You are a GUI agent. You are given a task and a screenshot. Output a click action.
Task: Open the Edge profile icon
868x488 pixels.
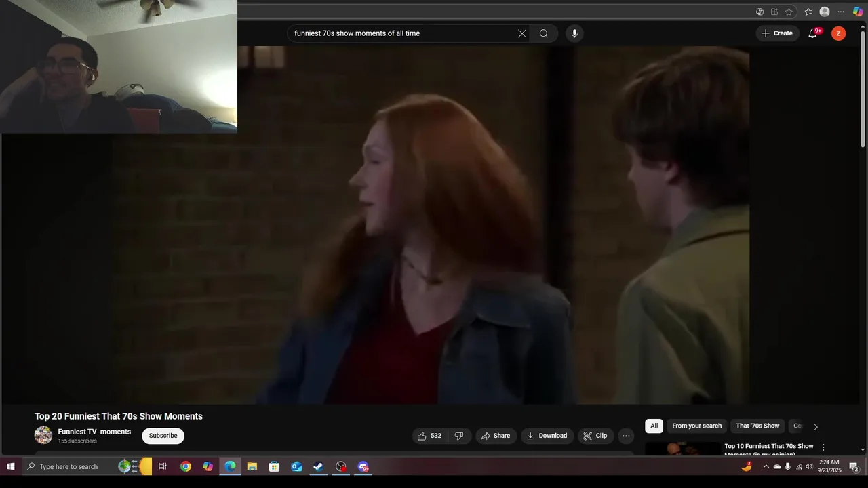[x=825, y=12]
